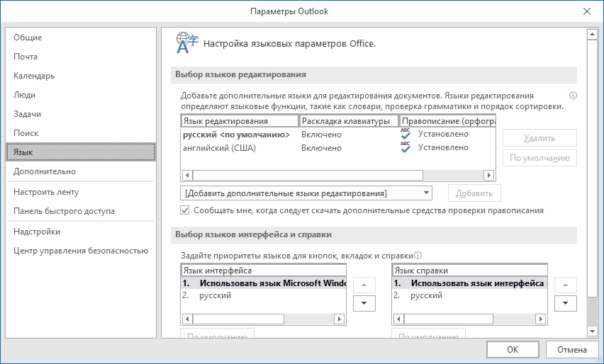The image size is (604, 364).
Task: Open Панель быстрого доступа settings
Action: coord(81,211)
